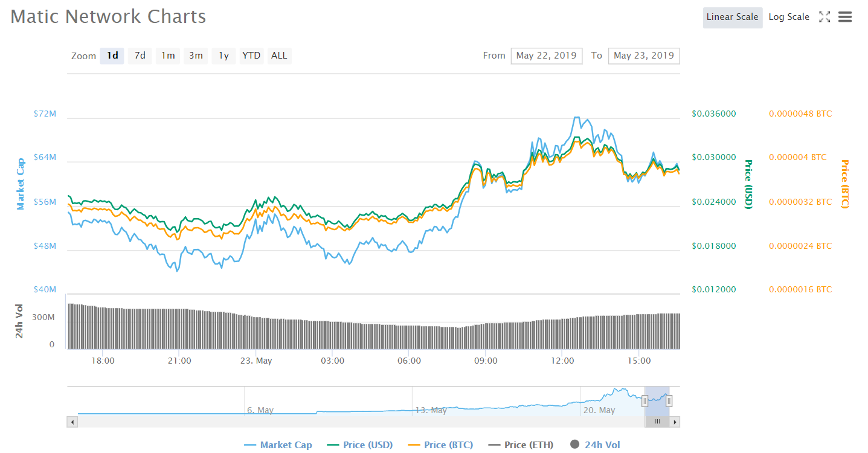Toggle 24h Vol series in legend

(595, 445)
